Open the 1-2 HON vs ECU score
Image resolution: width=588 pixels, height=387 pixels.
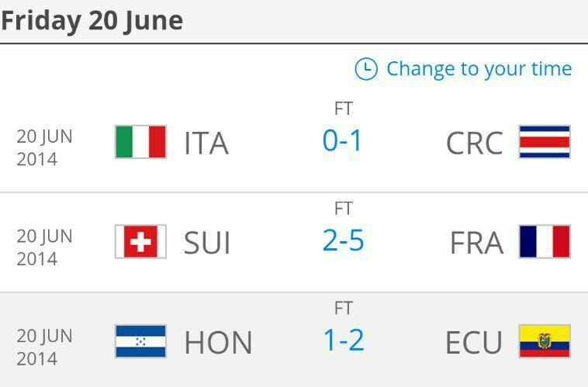point(344,340)
